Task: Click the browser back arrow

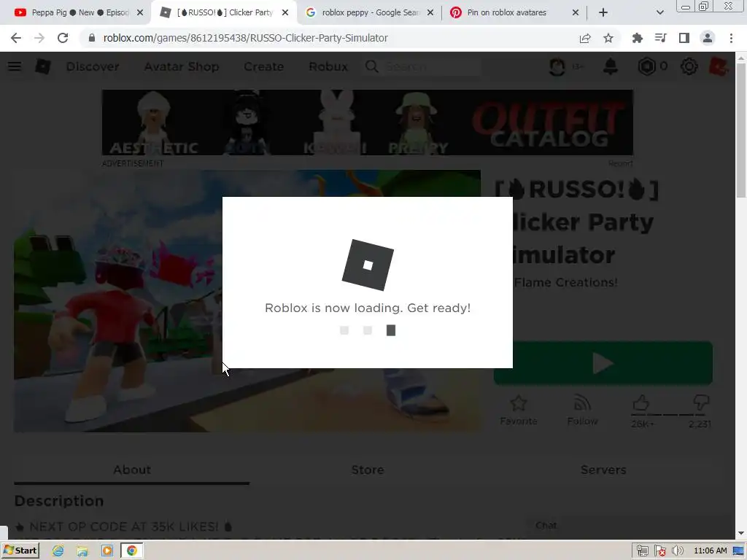Action: click(x=16, y=38)
